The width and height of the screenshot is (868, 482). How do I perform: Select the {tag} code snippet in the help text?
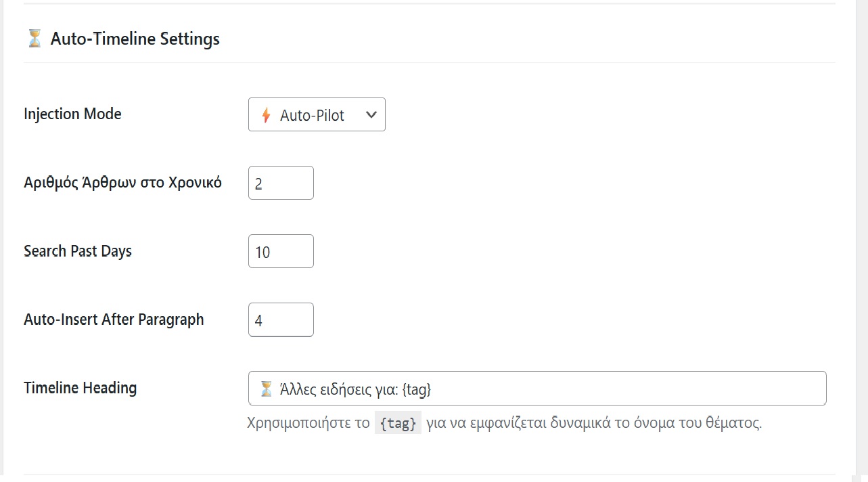pyautogui.click(x=398, y=423)
